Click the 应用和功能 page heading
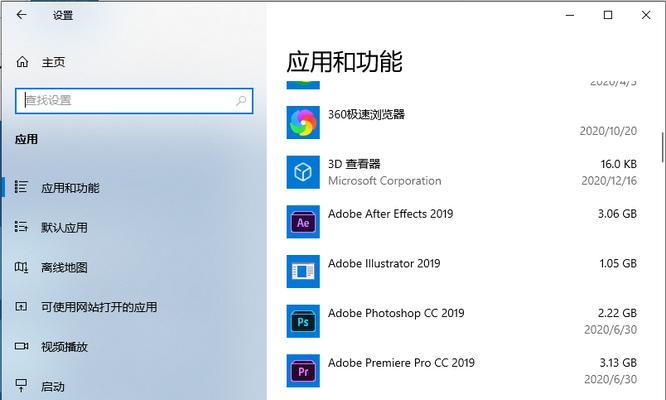 pos(344,62)
